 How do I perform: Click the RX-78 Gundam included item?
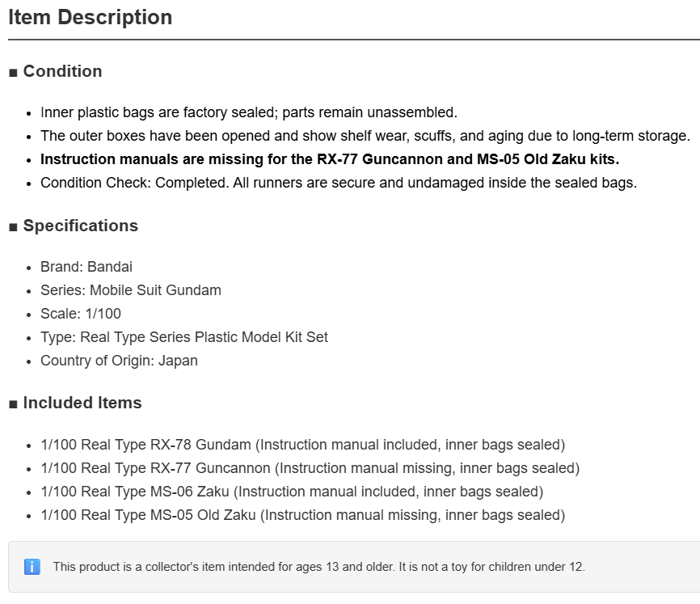tap(302, 445)
